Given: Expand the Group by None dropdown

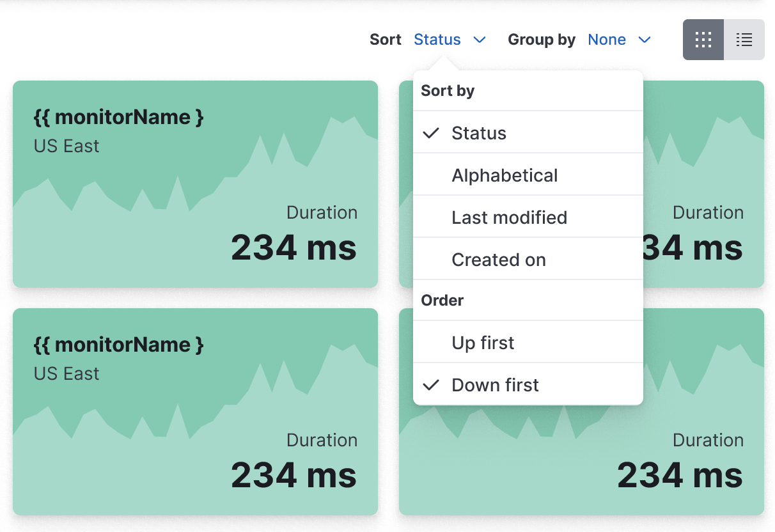Looking at the screenshot, I should click(606, 39).
